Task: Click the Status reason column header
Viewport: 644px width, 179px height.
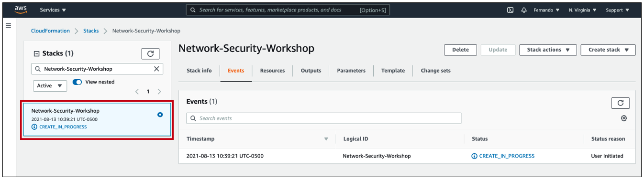Action: [x=608, y=139]
